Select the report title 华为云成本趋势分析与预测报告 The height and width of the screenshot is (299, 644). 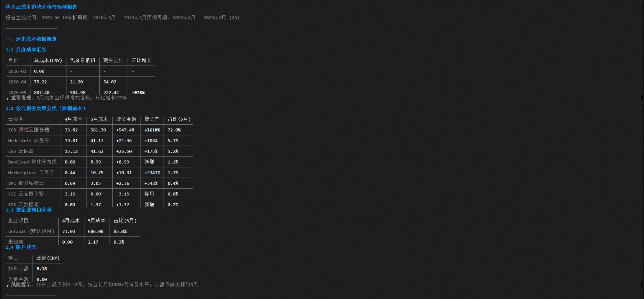coord(41,7)
